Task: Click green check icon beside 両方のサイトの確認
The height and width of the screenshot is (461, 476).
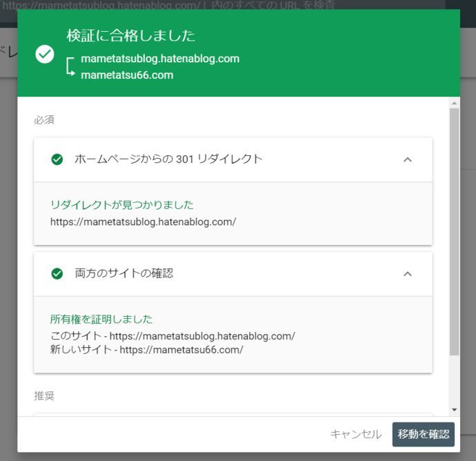Action: [57, 273]
